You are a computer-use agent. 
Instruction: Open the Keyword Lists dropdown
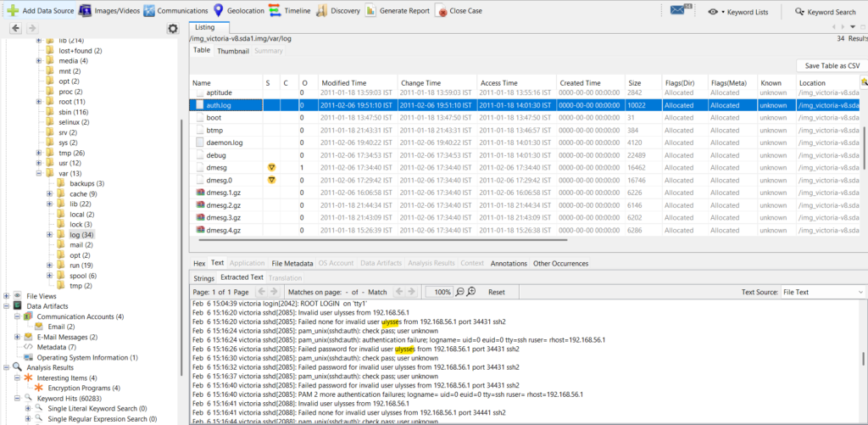click(738, 12)
